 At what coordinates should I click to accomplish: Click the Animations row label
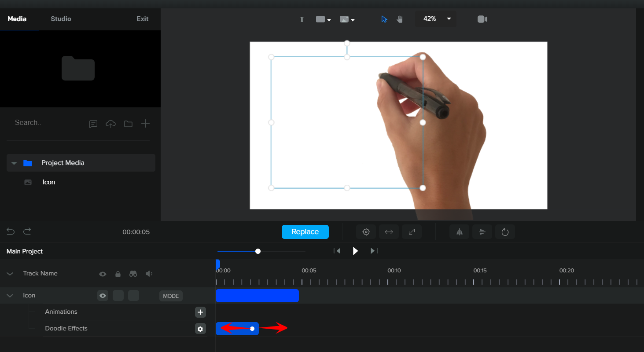pos(61,312)
